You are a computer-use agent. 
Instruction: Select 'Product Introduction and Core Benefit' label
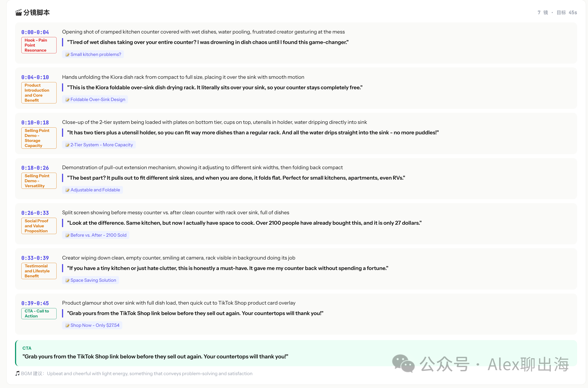click(x=39, y=93)
